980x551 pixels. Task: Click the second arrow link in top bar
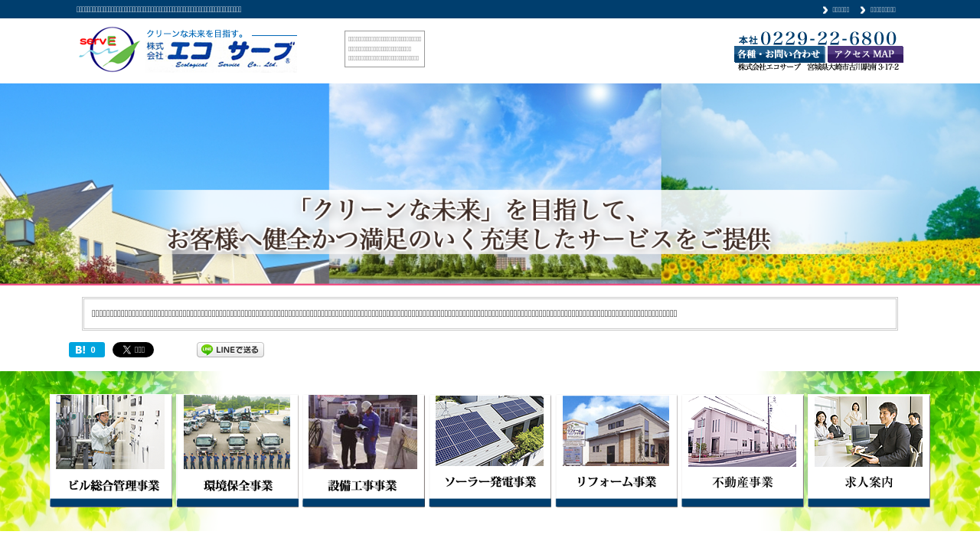click(878, 10)
